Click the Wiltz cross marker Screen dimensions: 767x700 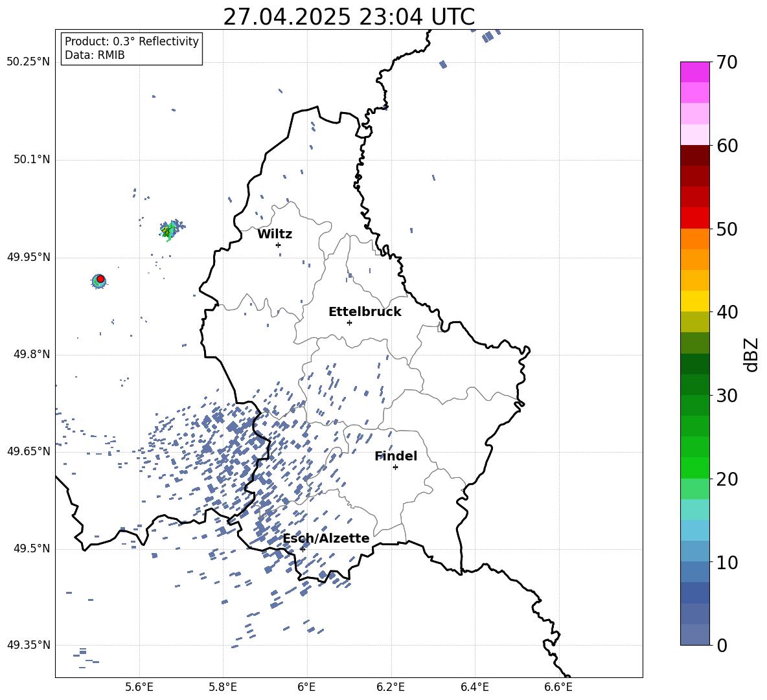[278, 245]
